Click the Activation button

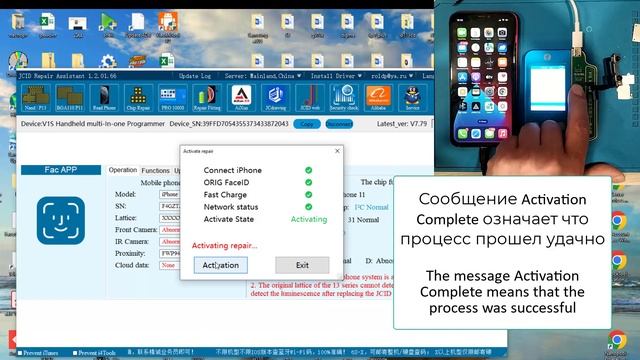(x=220, y=265)
